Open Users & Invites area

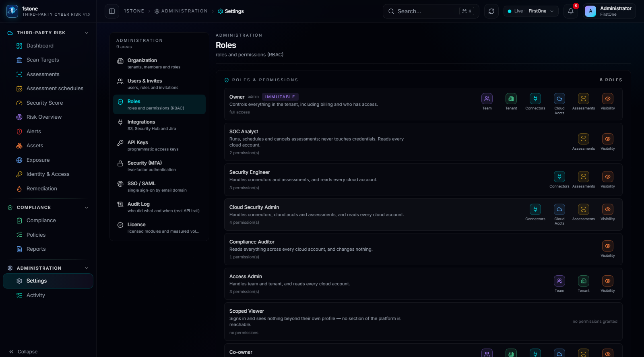point(159,84)
